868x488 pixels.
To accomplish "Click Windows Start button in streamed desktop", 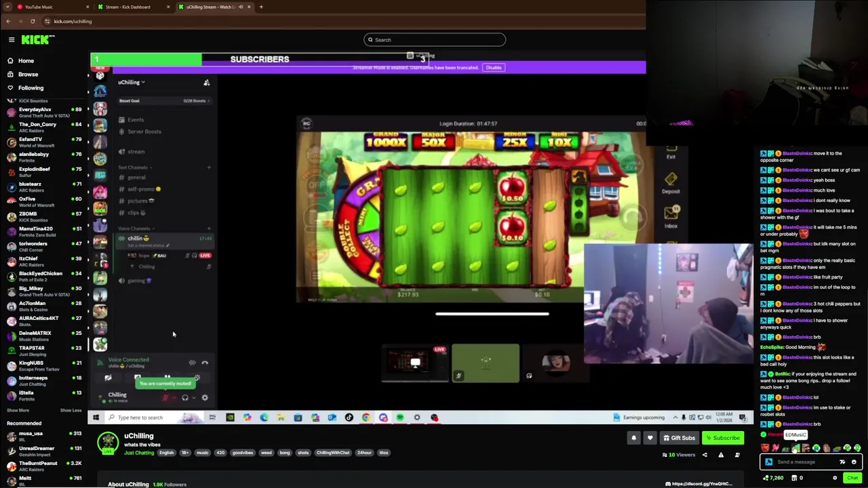I will 96,418.
